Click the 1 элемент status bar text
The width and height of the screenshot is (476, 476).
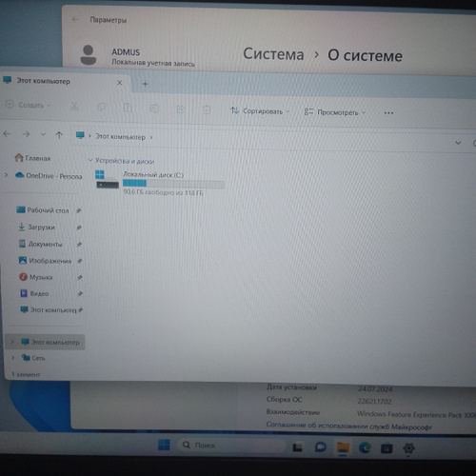(x=26, y=374)
